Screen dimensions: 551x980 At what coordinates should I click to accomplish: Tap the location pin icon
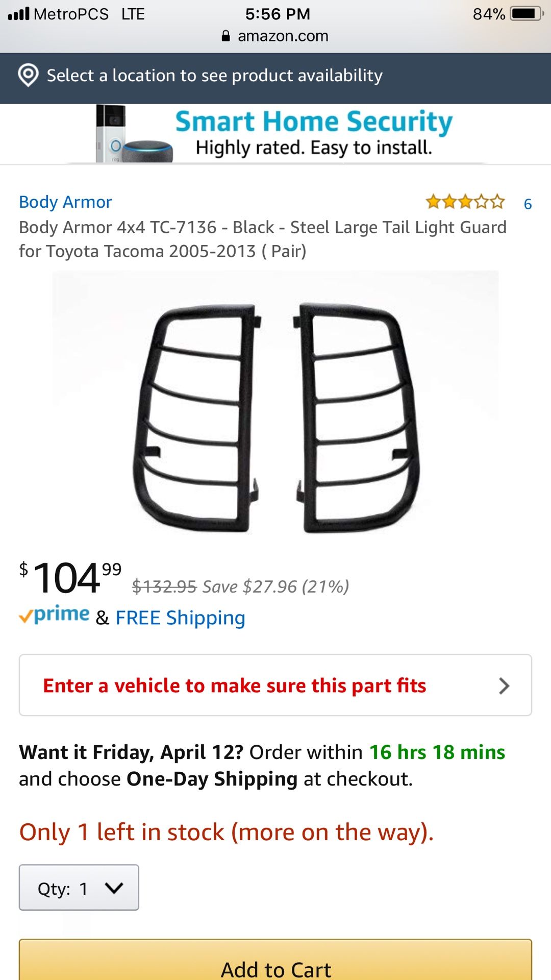[x=28, y=76]
